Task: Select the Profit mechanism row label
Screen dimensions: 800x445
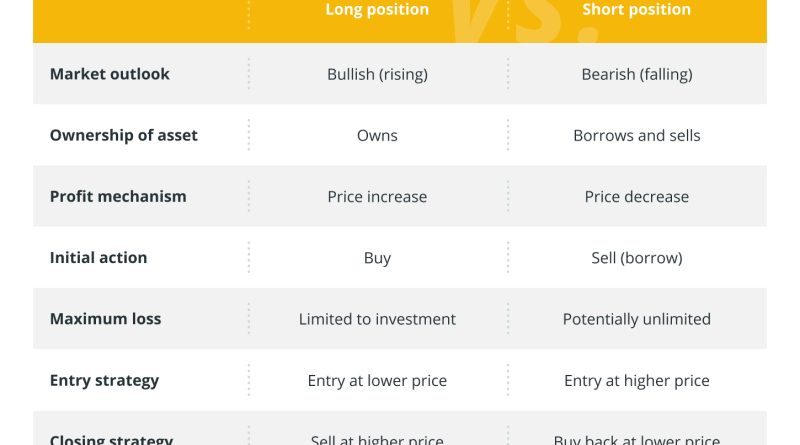Action: (118, 196)
